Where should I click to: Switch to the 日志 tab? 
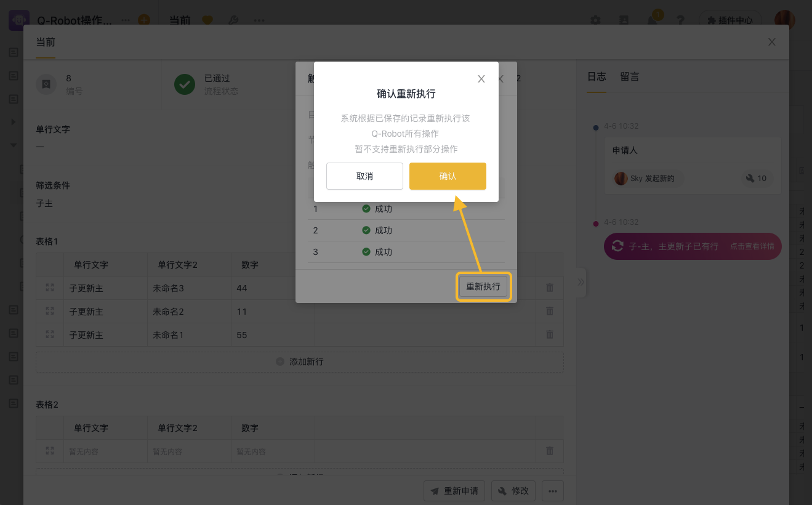(x=597, y=77)
